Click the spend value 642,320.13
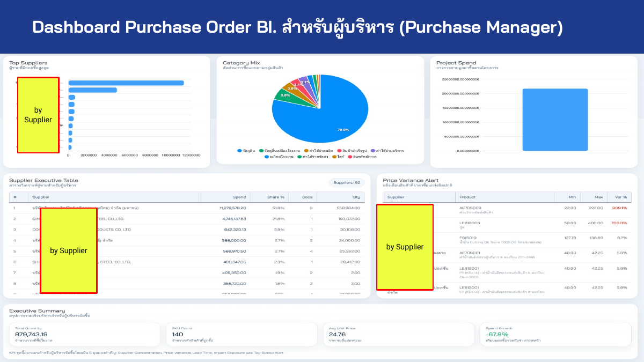The image size is (644, 362). [236, 230]
